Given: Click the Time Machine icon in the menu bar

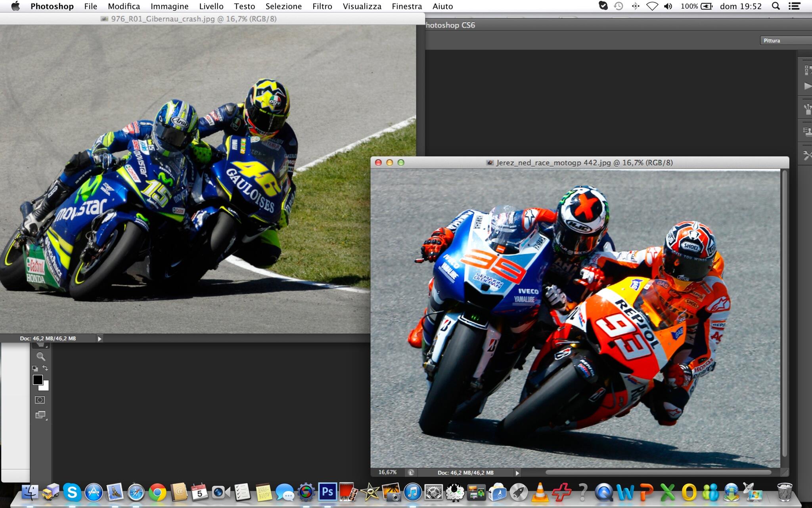Looking at the screenshot, I should coord(619,6).
